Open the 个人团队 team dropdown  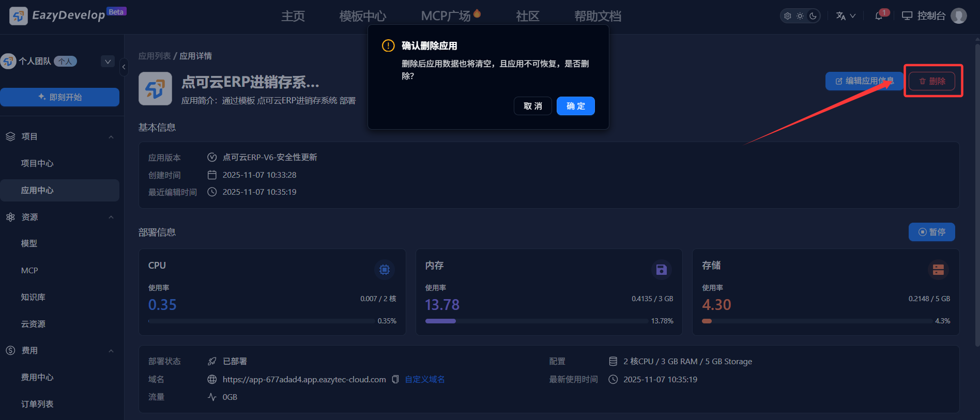pos(108,61)
